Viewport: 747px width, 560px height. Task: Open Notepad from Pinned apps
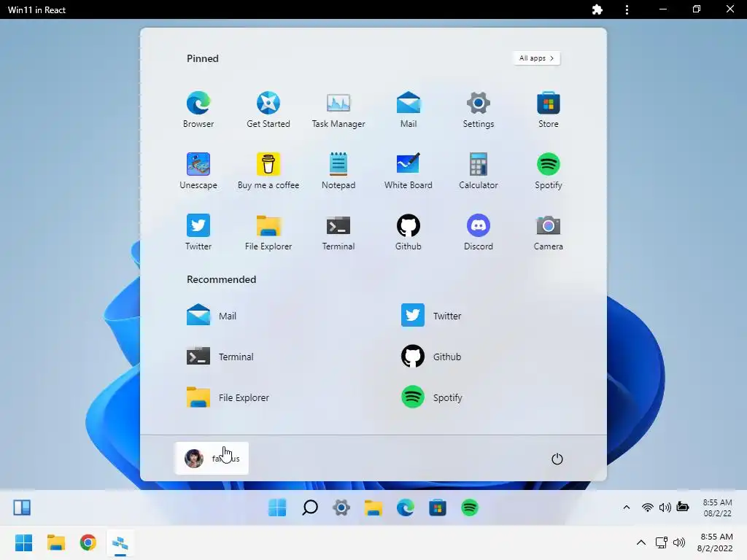click(338, 171)
